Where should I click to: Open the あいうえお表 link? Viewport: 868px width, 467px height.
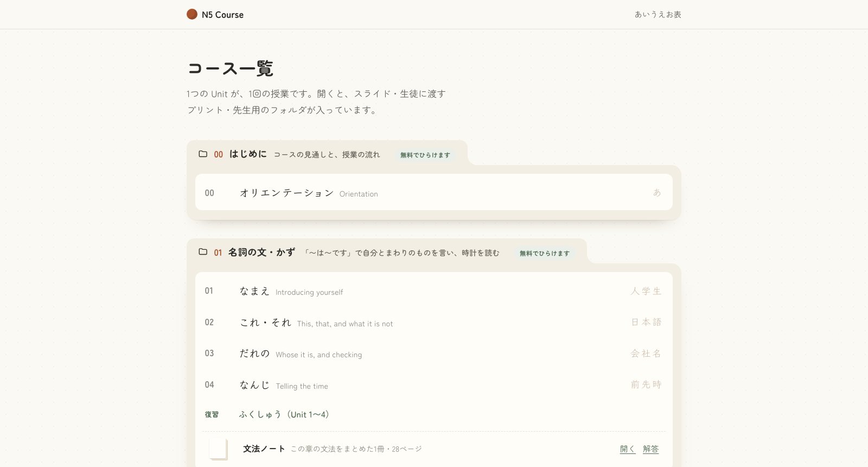tap(658, 15)
